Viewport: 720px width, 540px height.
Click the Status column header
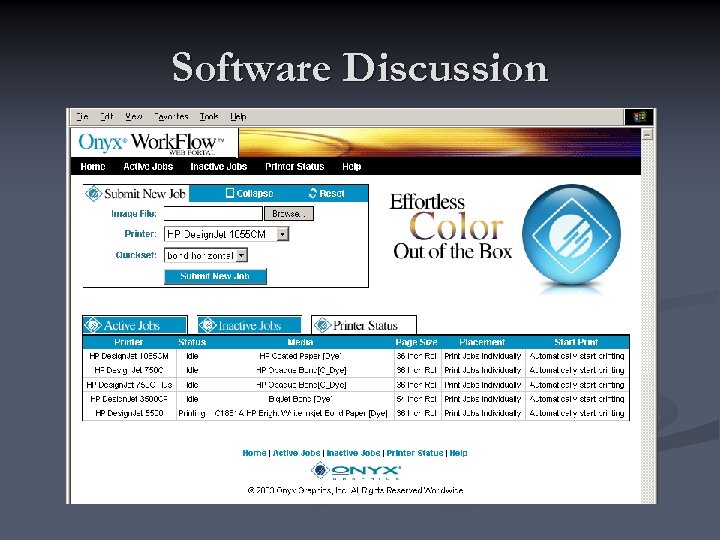tap(192, 342)
